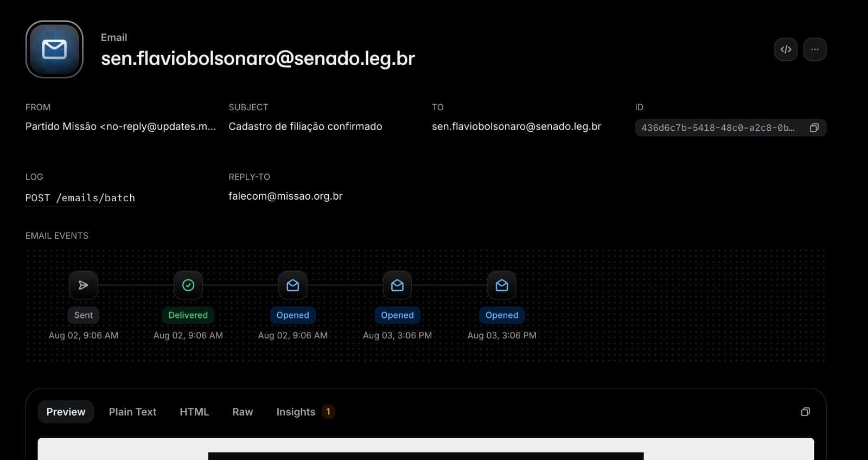Open the Insights tab
Image resolution: width=868 pixels, height=460 pixels.
tap(305, 412)
